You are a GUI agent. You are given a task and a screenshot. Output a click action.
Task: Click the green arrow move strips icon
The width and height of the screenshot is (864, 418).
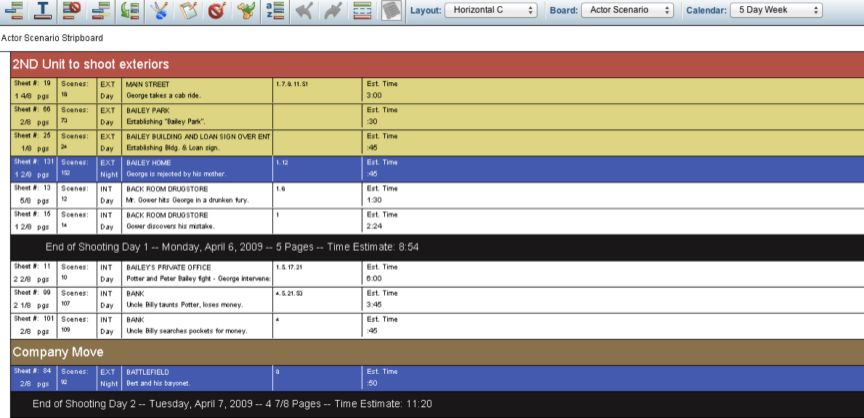pyautogui.click(x=129, y=10)
